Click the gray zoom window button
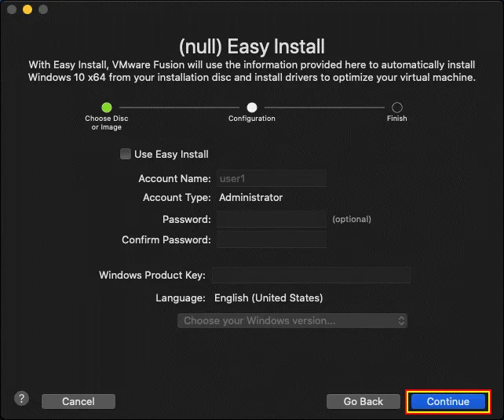The width and height of the screenshot is (504, 420). coord(42,9)
